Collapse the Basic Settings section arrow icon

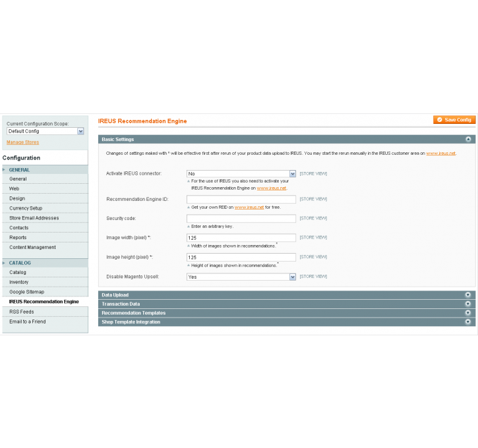pyautogui.click(x=468, y=139)
